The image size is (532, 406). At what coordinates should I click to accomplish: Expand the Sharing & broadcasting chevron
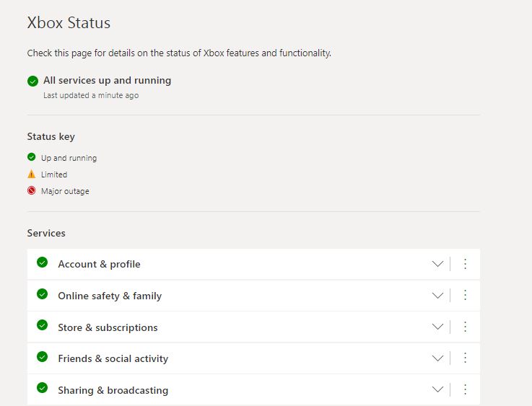437,389
